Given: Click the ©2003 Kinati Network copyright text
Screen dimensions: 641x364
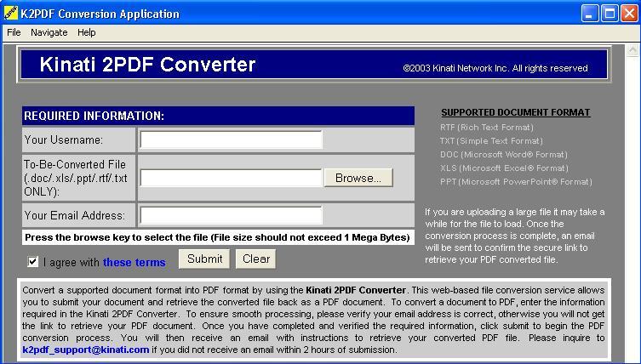Looking at the screenshot, I should [495, 68].
